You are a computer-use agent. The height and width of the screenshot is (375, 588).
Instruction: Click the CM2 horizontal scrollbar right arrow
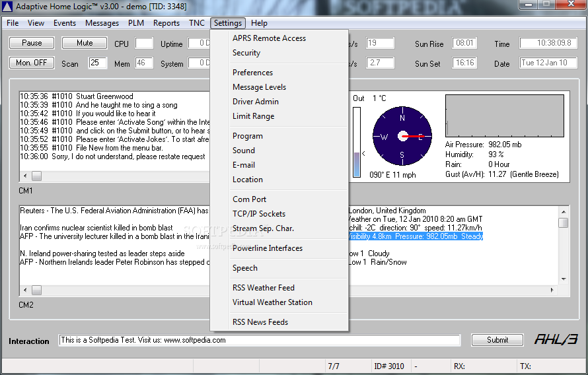click(552, 290)
